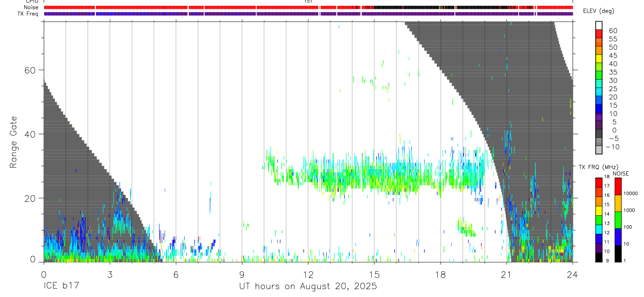Pick the red swatch in the NOISE legend
This screenshot has height=297, width=644.
618,186
